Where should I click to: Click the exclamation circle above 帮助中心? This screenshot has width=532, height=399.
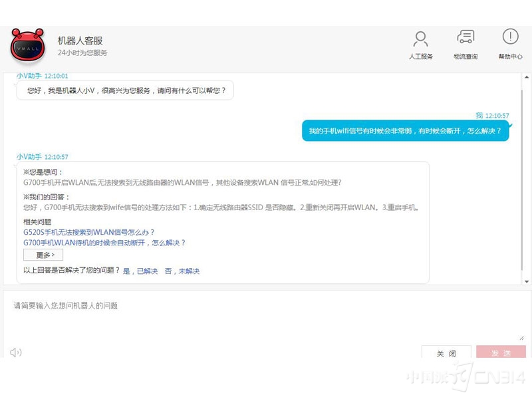point(509,37)
